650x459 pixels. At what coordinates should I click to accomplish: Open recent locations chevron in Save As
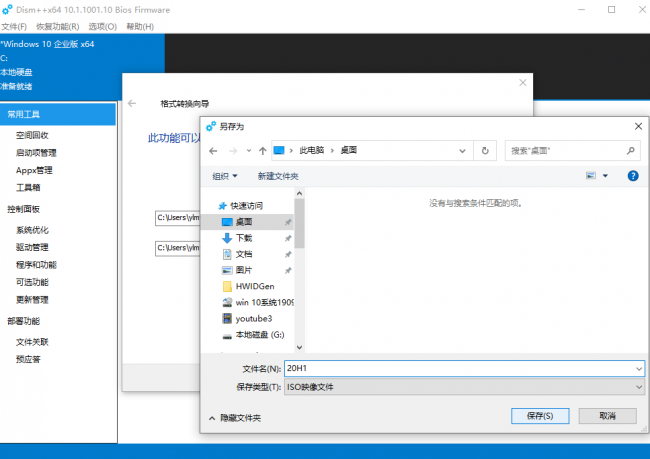(249, 151)
